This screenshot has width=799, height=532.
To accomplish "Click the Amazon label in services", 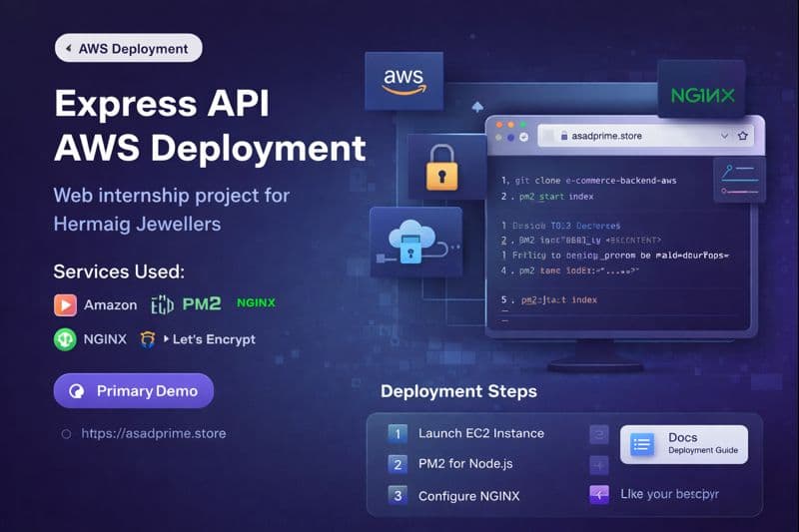I will (x=111, y=305).
